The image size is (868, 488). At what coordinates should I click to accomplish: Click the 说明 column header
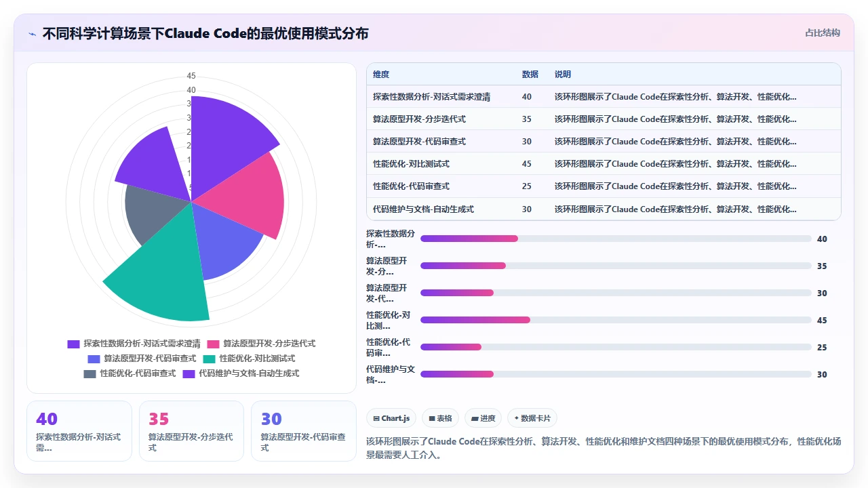tap(563, 75)
